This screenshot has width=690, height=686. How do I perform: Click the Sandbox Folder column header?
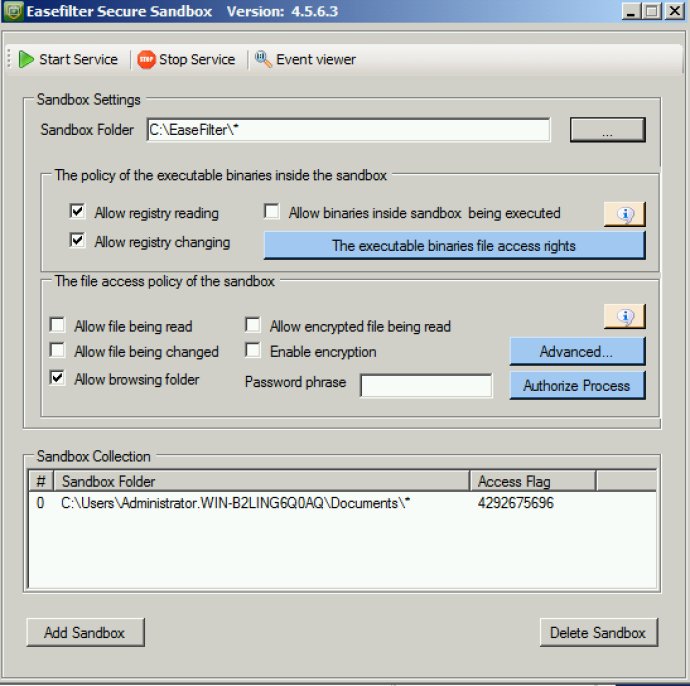click(261, 481)
